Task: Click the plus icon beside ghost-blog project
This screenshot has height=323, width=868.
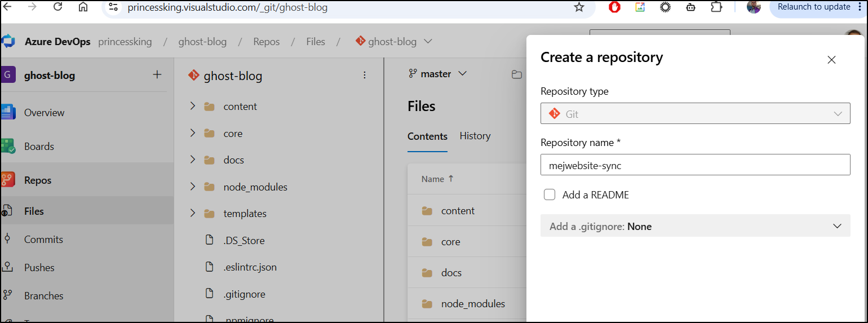Action: pos(157,74)
